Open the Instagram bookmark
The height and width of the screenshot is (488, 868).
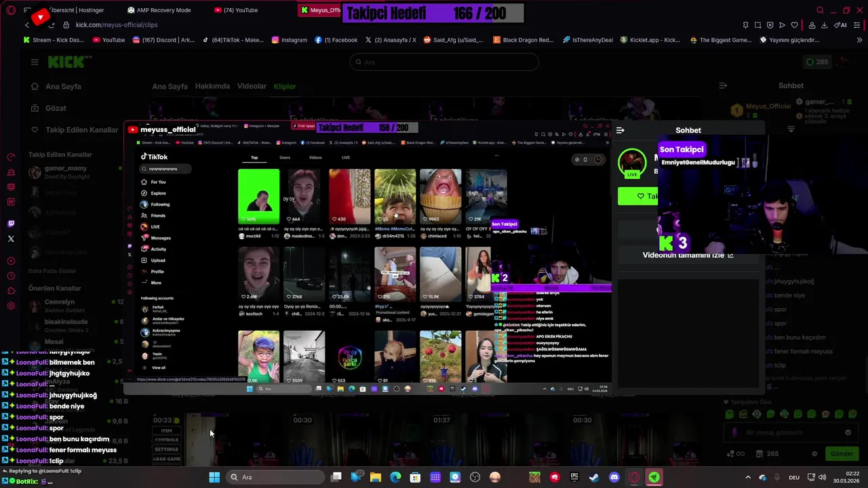[x=290, y=40]
